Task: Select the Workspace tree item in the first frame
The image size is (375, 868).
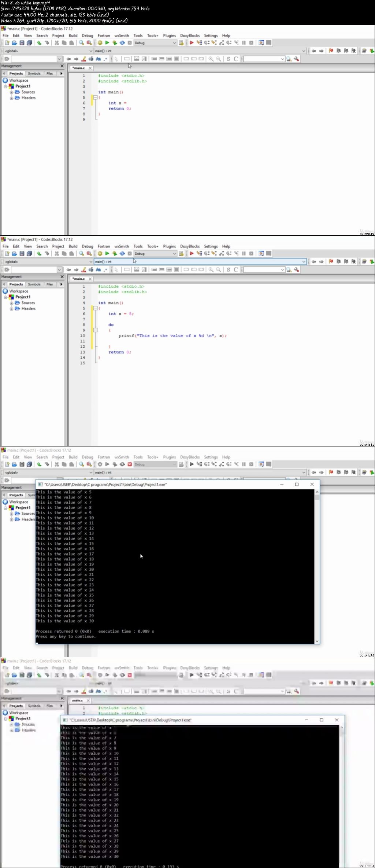Action: 18,80
